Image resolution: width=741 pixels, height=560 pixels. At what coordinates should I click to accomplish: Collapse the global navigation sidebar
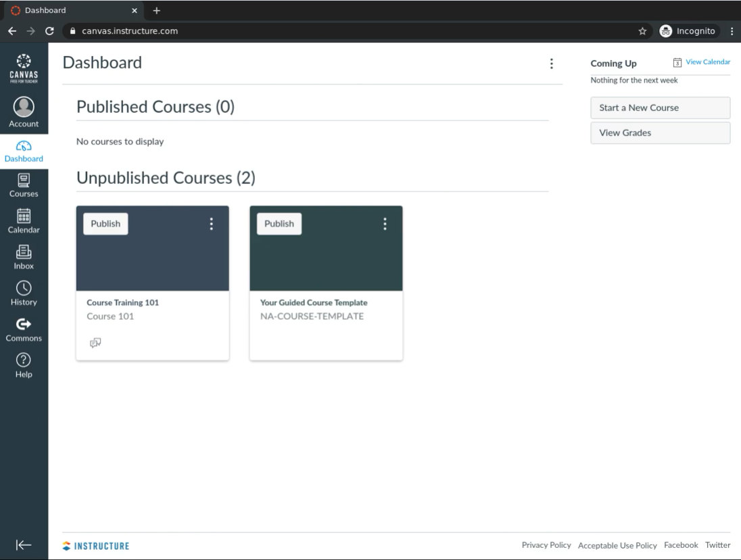[24, 545]
